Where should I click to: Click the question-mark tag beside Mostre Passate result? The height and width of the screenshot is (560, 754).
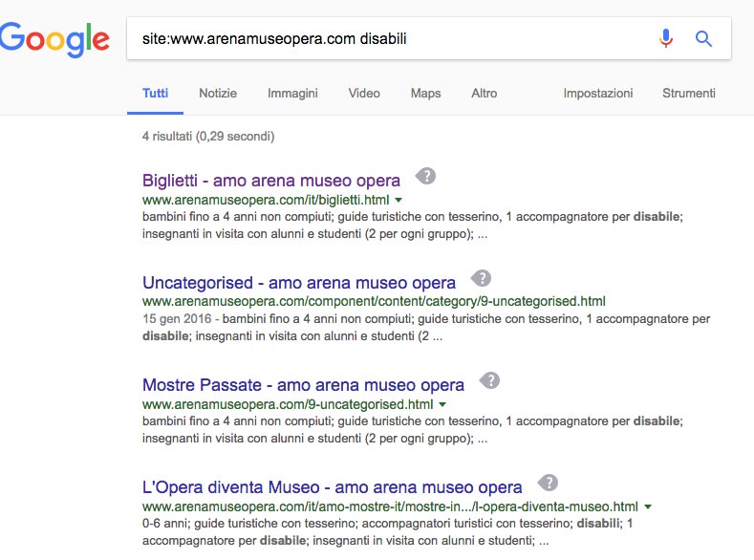[489, 380]
